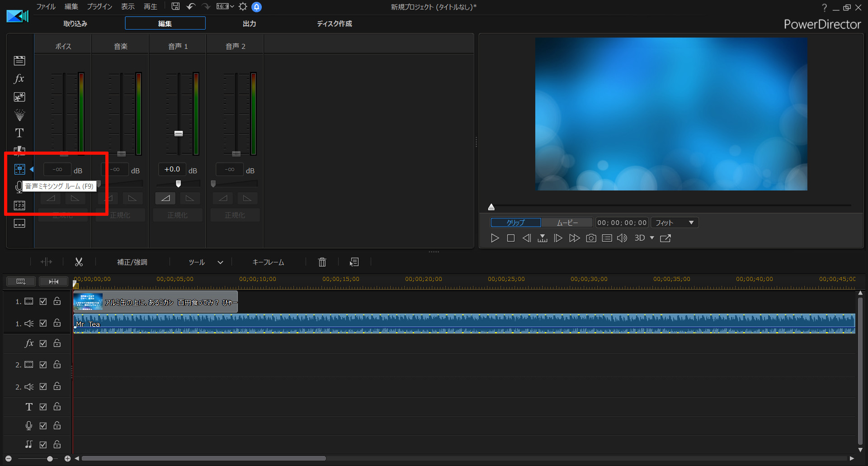Image resolution: width=868 pixels, height=466 pixels.
Task: Toggle video track 1 enable checkbox
Action: point(43,301)
